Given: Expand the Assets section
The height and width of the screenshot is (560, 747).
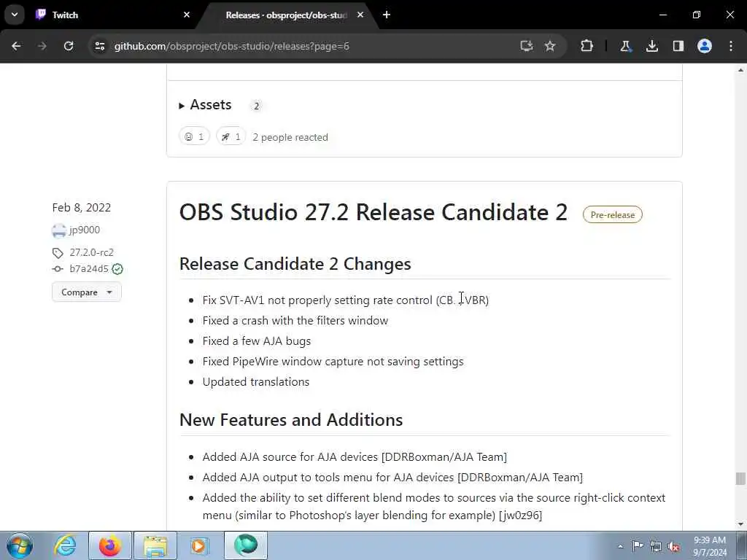Looking at the screenshot, I should tap(205, 105).
